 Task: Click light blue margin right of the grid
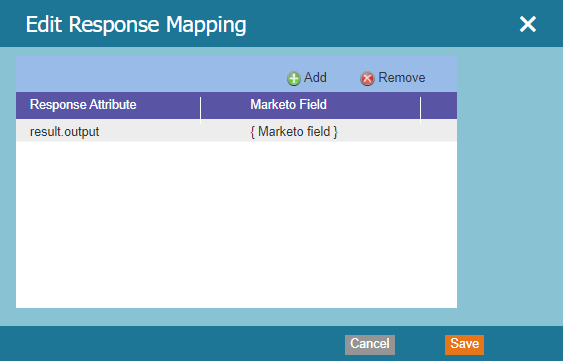point(510,183)
